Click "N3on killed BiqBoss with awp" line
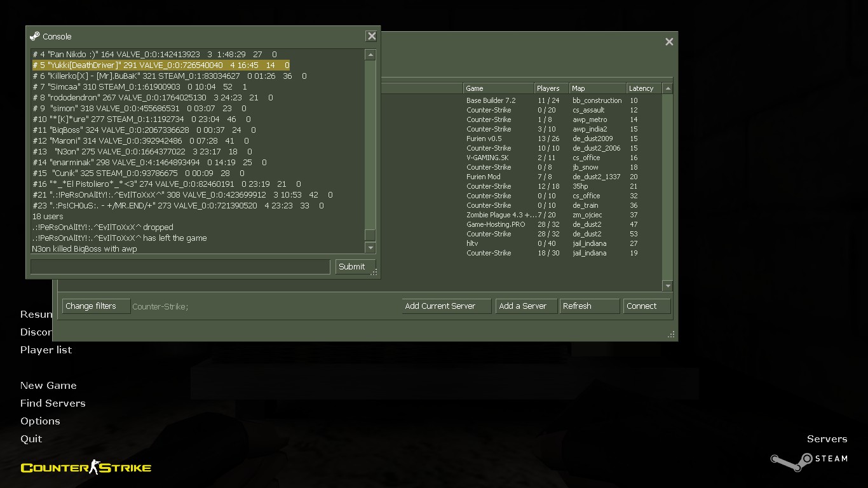 [x=85, y=249]
